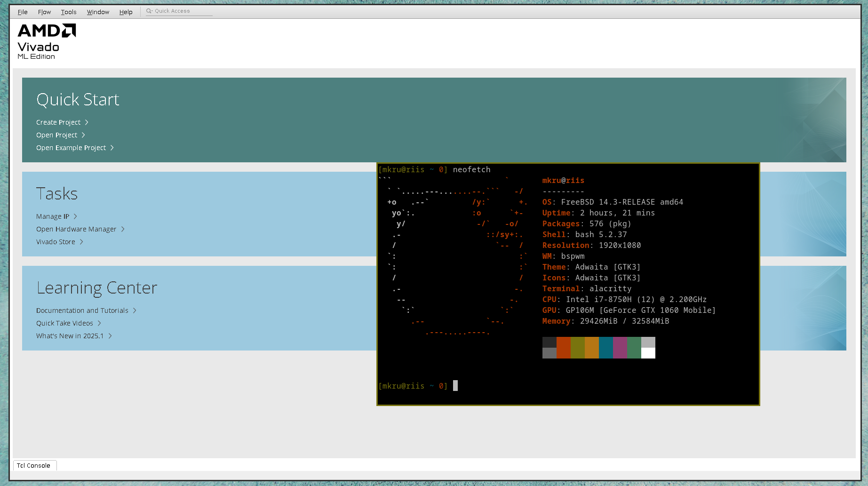
Task: Open the Quick Take Videos link
Action: click(64, 323)
